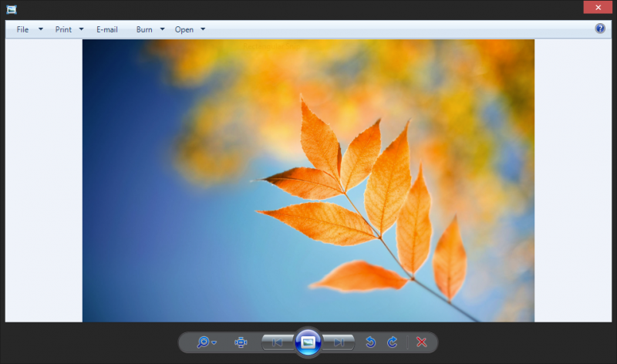This screenshot has width=617, height=364.
Task: Expand the Print dropdown arrow
Action: [82, 29]
